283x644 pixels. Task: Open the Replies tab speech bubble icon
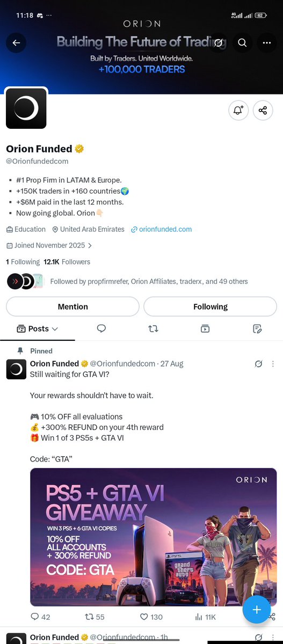pyautogui.click(x=101, y=328)
